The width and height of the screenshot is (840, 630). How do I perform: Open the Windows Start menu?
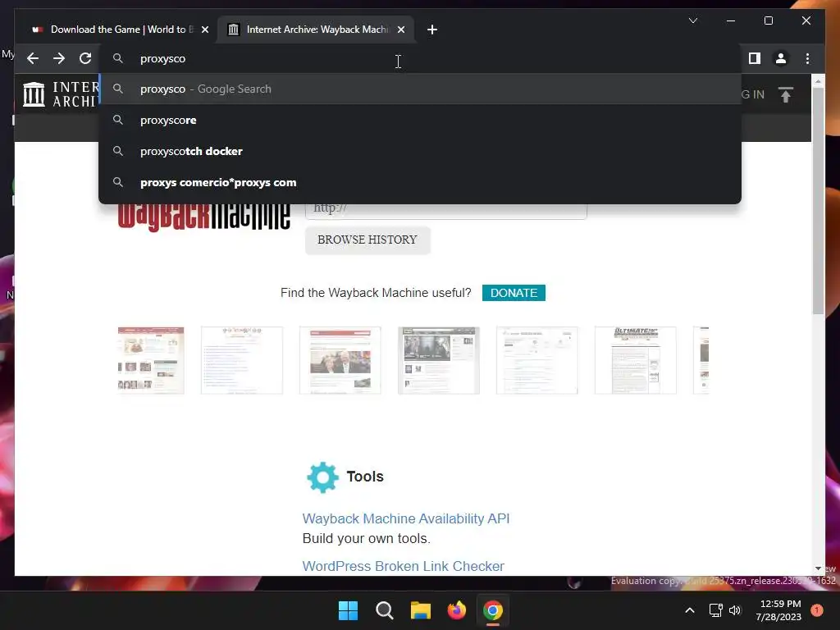348,610
